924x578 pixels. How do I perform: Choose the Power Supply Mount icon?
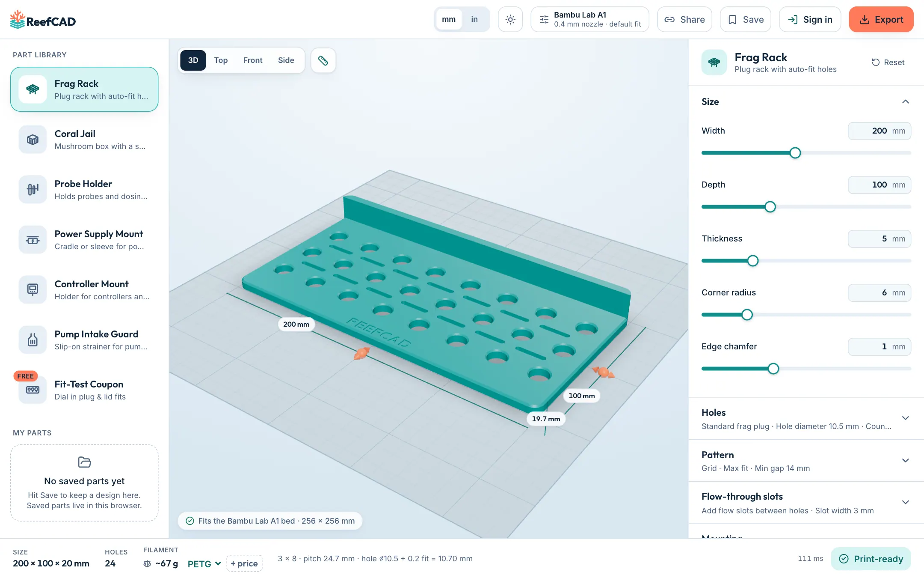pos(33,239)
